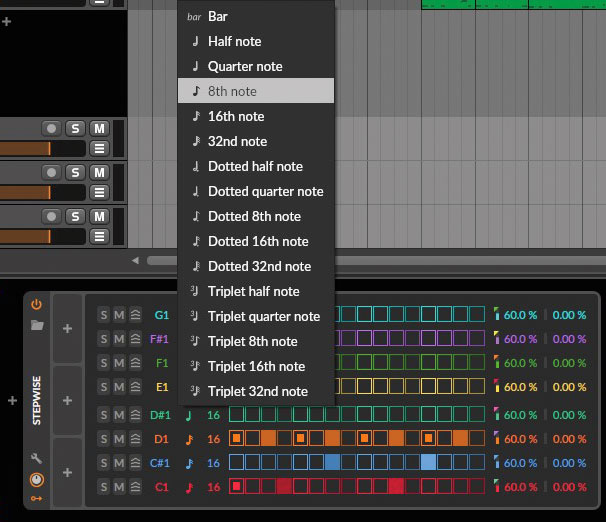
Task: Open the Stepwise preset folder icon
Action: pyautogui.click(x=37, y=325)
